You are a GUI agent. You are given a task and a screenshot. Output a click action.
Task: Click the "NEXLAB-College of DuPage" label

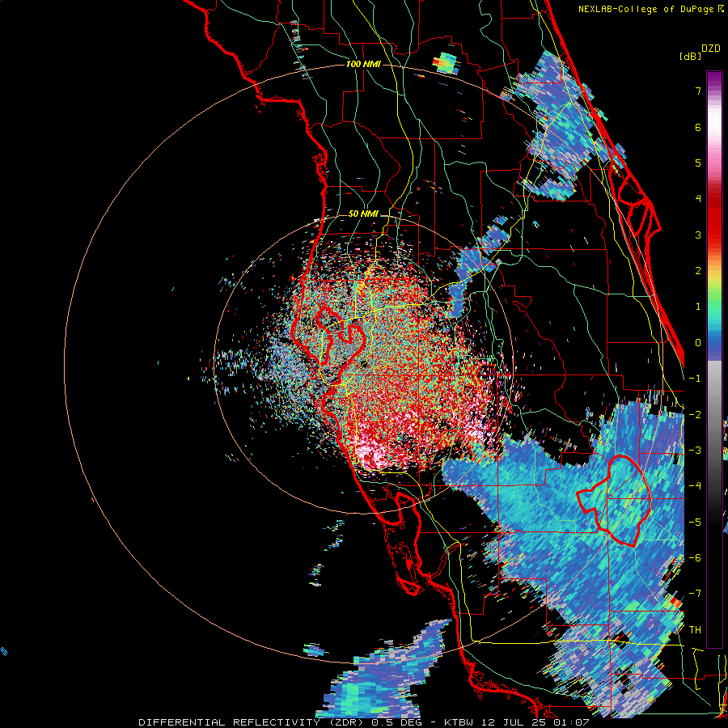(645, 9)
